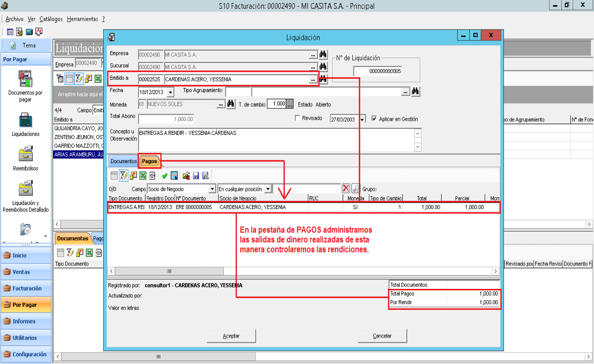This screenshot has width=594, height=364.
Task: Click the payments grid horizontal scrollbar
Action: 304,271
